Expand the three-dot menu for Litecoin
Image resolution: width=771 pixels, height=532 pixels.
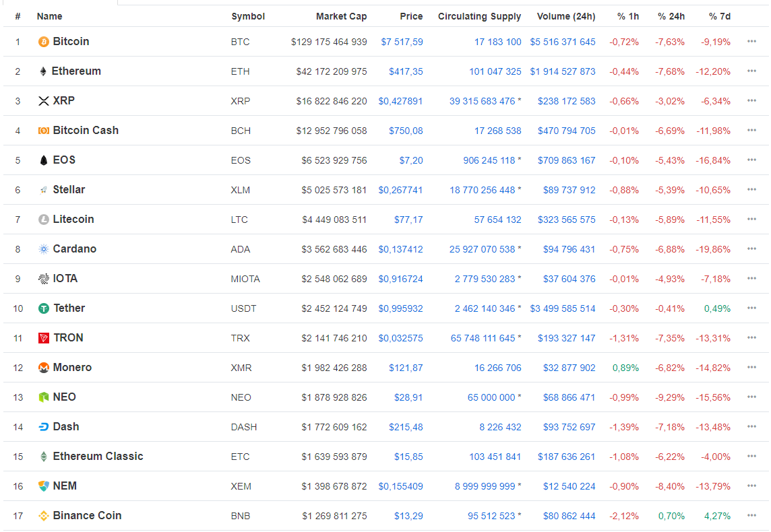click(x=751, y=220)
